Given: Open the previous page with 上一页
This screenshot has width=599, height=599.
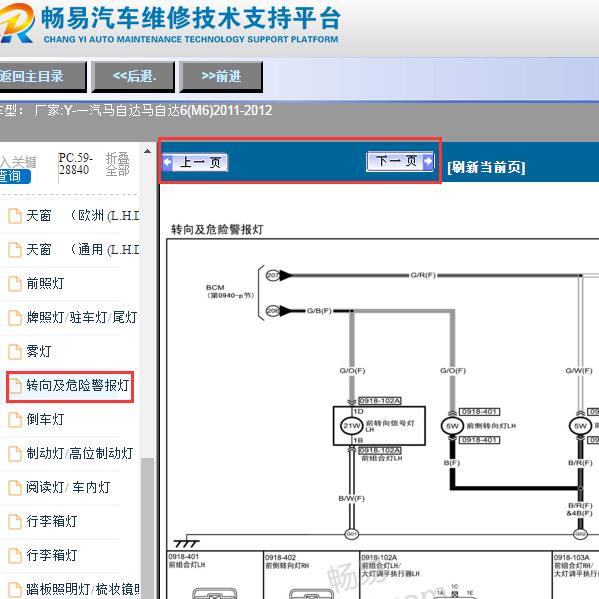Looking at the screenshot, I should pyautogui.click(x=195, y=162).
